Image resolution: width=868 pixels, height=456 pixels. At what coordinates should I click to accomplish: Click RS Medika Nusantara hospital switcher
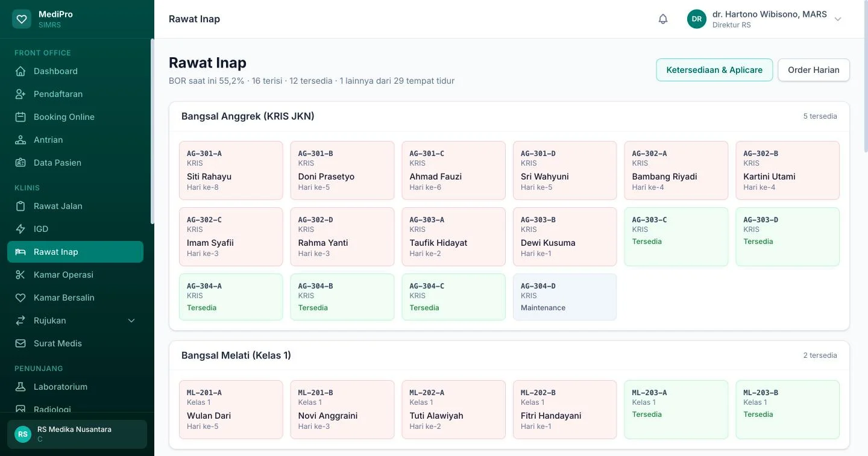[77, 434]
